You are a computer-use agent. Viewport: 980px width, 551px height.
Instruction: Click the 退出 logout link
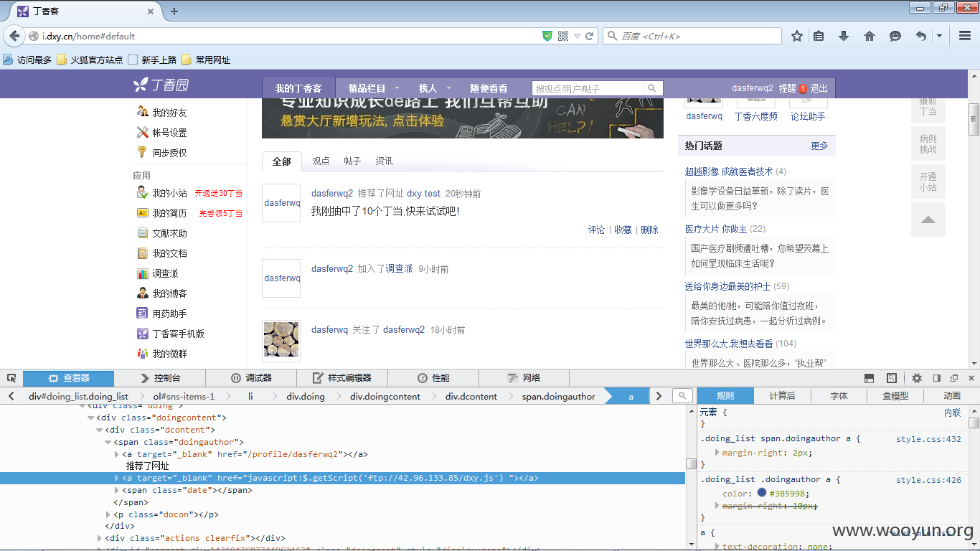coord(819,88)
